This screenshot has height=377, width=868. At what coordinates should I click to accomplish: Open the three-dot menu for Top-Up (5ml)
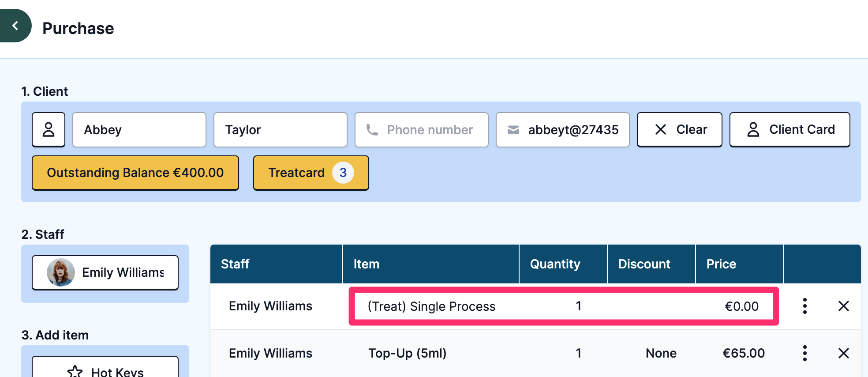[x=805, y=353]
